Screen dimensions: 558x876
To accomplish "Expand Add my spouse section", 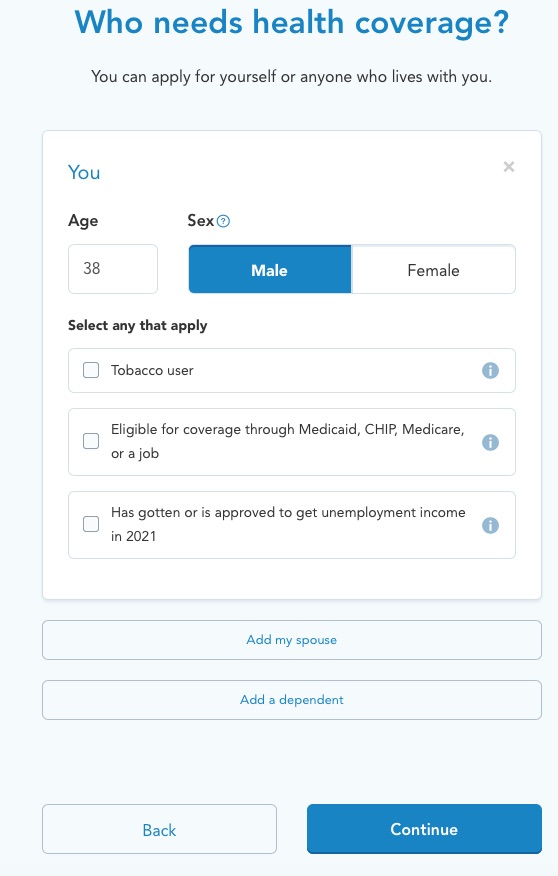I will tap(292, 640).
